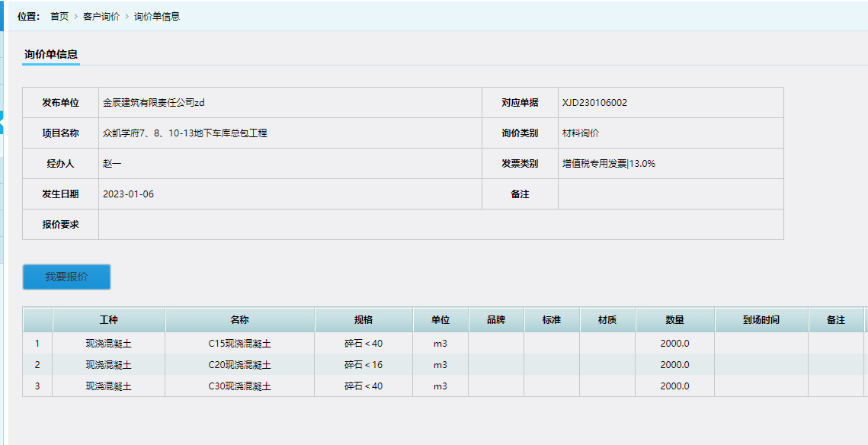This screenshot has width=868, height=445.
Task: Select the C30现浇混凝土 row name cell
Action: (240, 386)
